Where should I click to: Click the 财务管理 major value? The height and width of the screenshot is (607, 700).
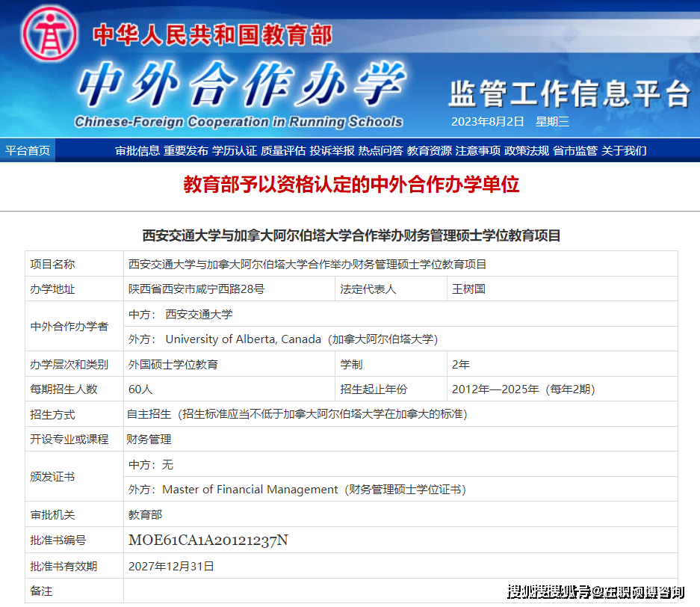149,440
